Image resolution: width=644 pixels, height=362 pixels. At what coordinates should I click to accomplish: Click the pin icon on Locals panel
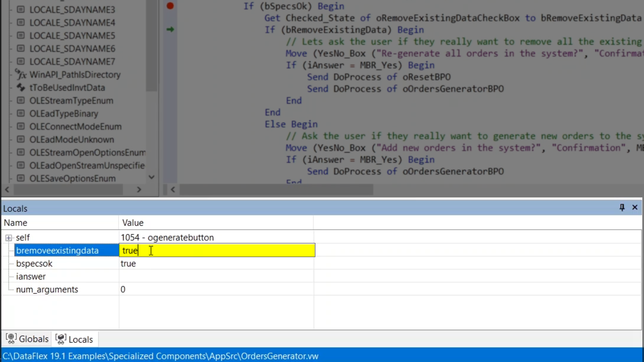[622, 207]
